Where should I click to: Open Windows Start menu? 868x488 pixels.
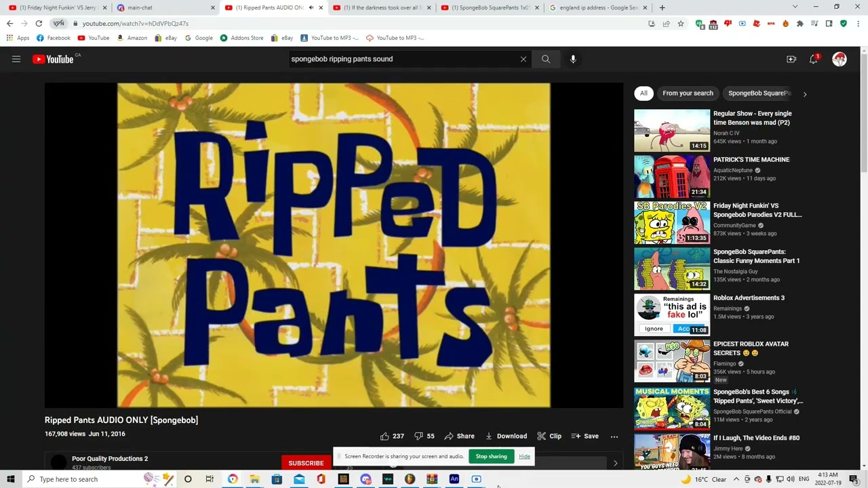click(10, 479)
